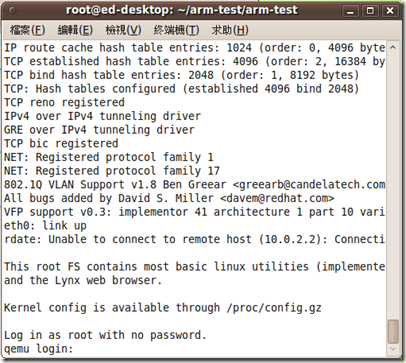Click the '802.1Q VLAN Support' line
Image resolution: width=406 pixels, height=363 pixels.
pyautogui.click(x=195, y=184)
